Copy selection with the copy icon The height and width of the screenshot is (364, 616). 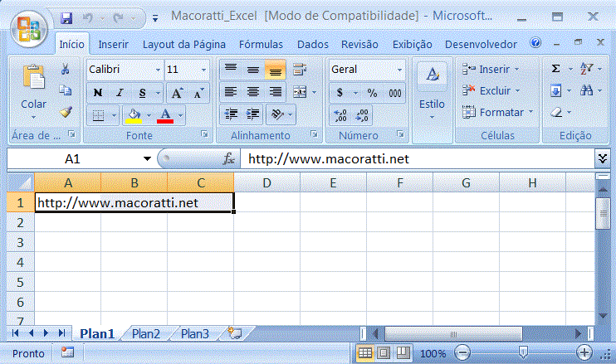(x=66, y=90)
